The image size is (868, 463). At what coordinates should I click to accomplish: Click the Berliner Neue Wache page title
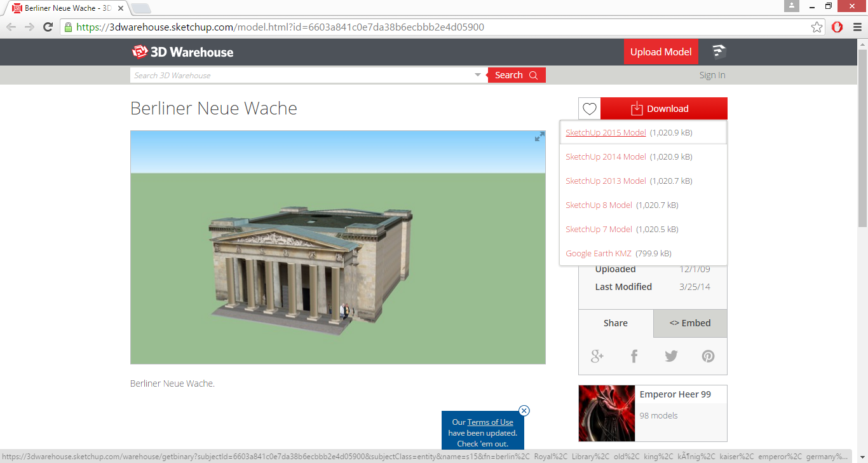coord(214,109)
